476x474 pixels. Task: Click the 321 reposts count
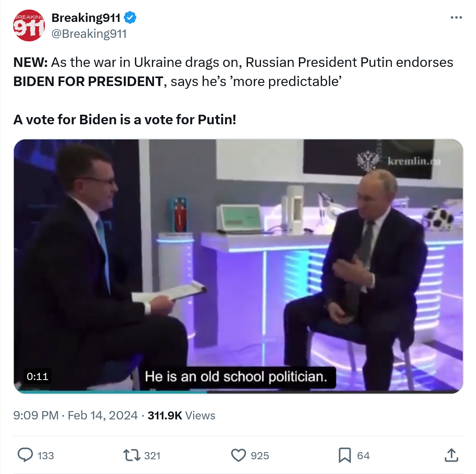(x=152, y=456)
